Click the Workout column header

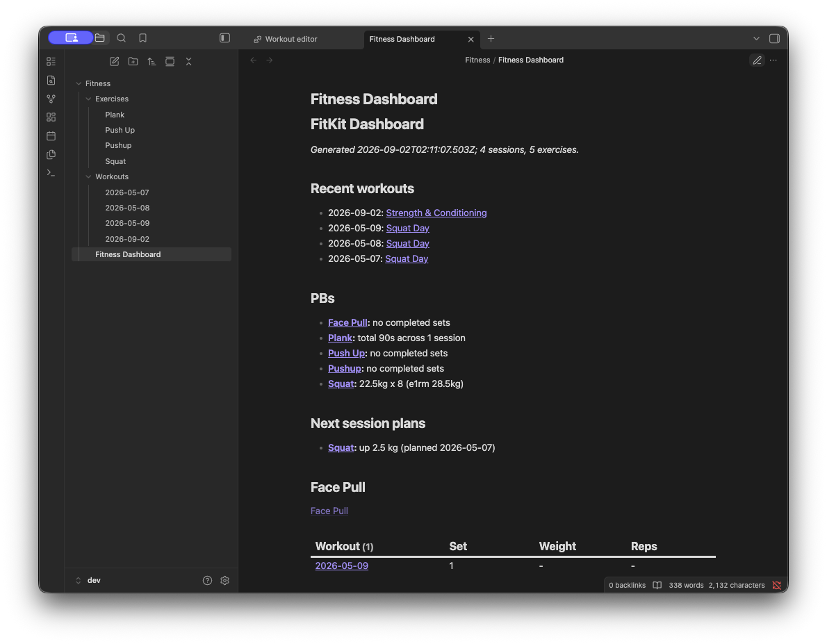tap(345, 547)
